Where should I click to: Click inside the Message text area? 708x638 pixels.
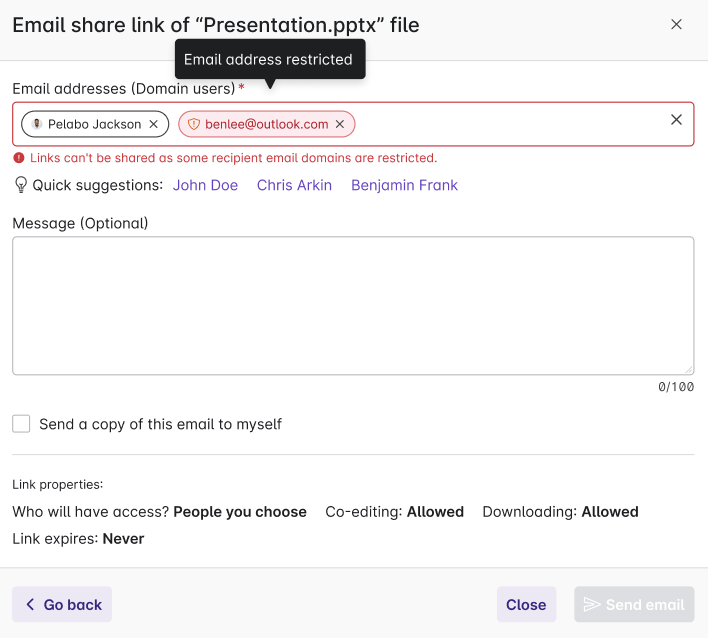click(x=353, y=306)
